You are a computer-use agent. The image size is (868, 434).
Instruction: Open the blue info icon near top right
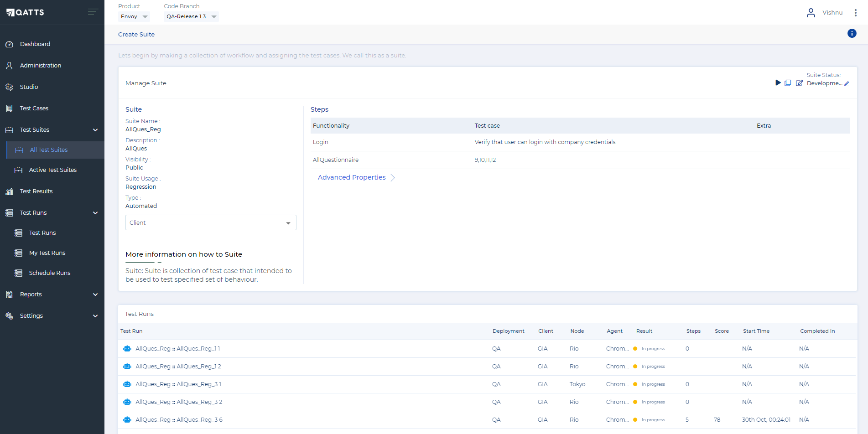point(852,33)
